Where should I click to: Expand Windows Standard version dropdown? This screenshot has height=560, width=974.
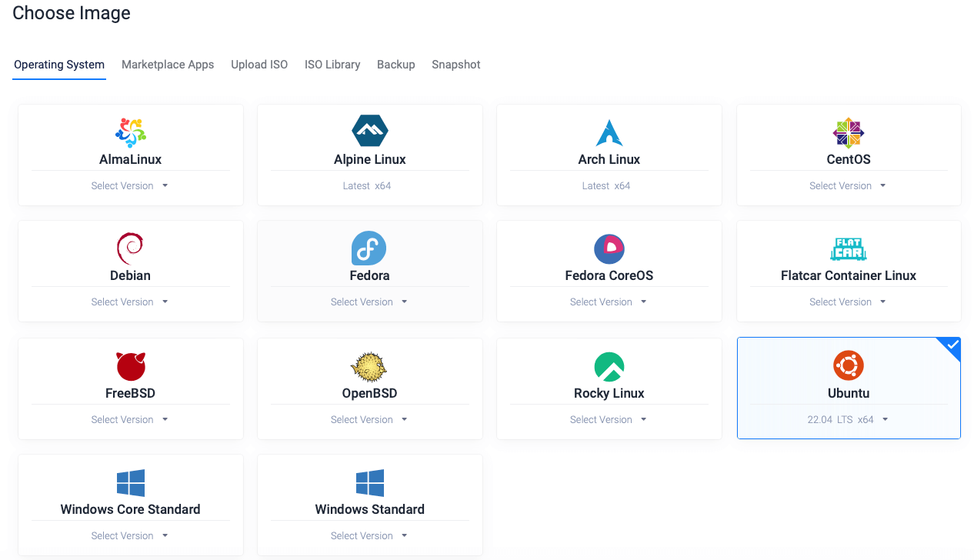pyautogui.click(x=369, y=535)
